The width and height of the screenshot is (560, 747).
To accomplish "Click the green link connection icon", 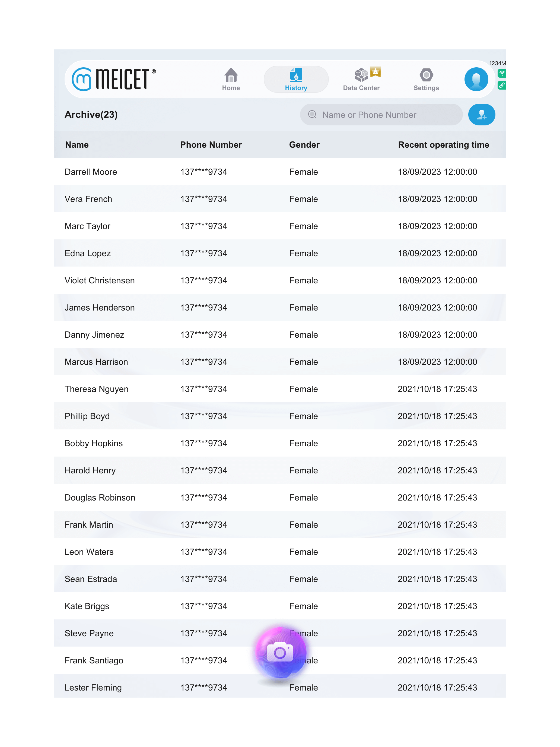I will point(502,85).
